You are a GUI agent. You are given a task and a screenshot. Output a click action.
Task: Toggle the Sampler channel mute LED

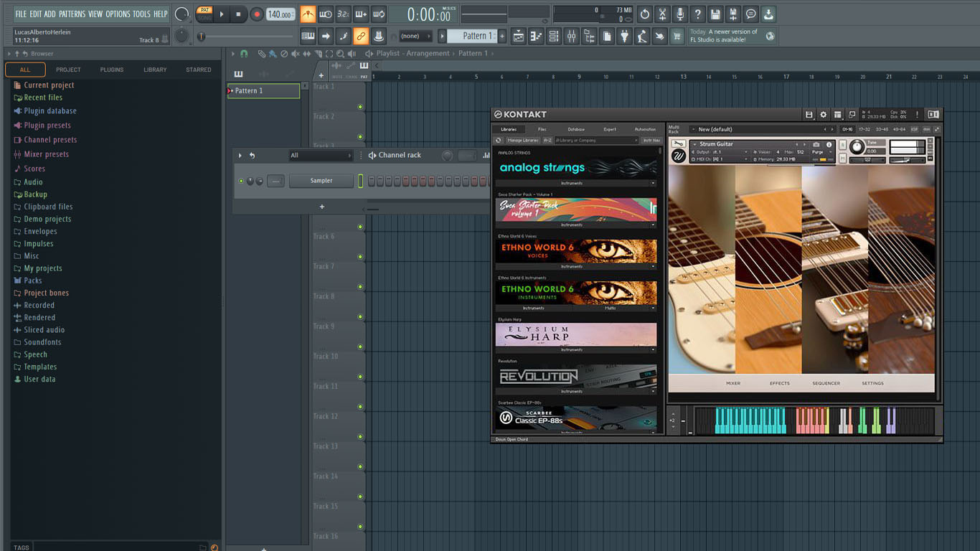[x=241, y=181]
